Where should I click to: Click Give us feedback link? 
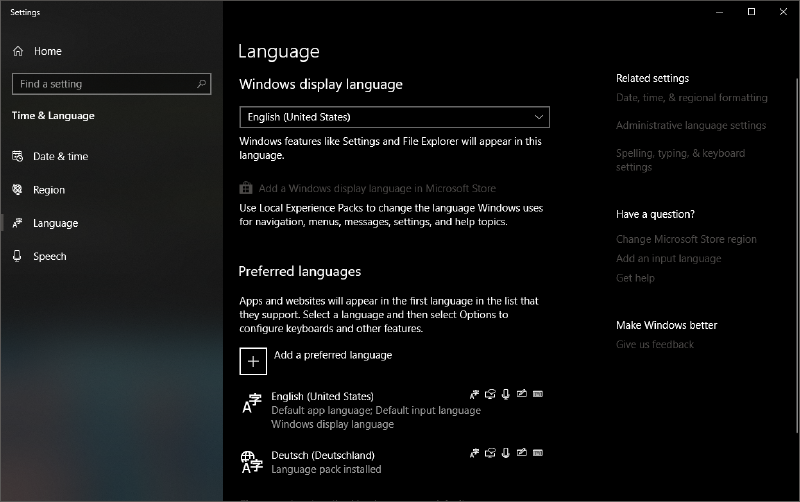(x=655, y=344)
